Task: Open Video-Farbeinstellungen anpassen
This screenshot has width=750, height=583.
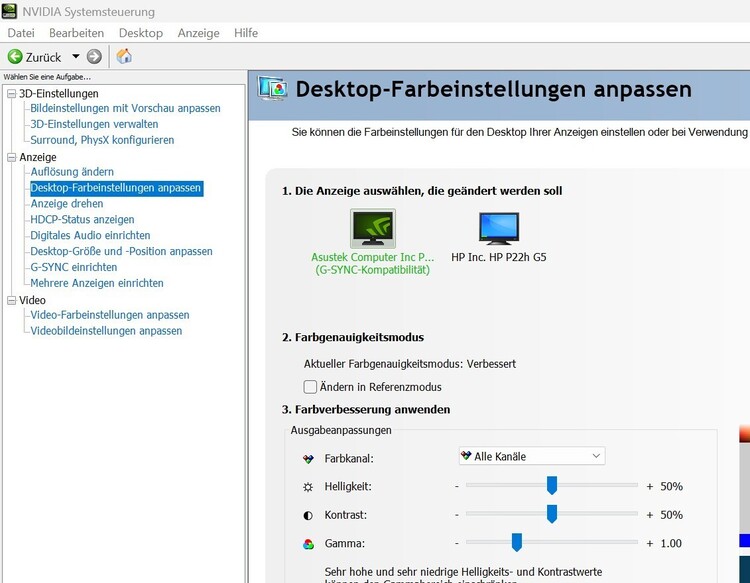Action: tap(110, 315)
